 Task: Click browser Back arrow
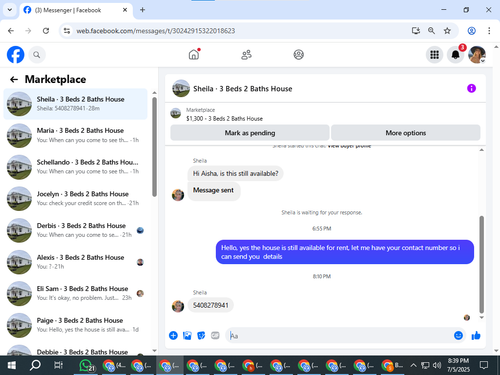click(x=11, y=31)
